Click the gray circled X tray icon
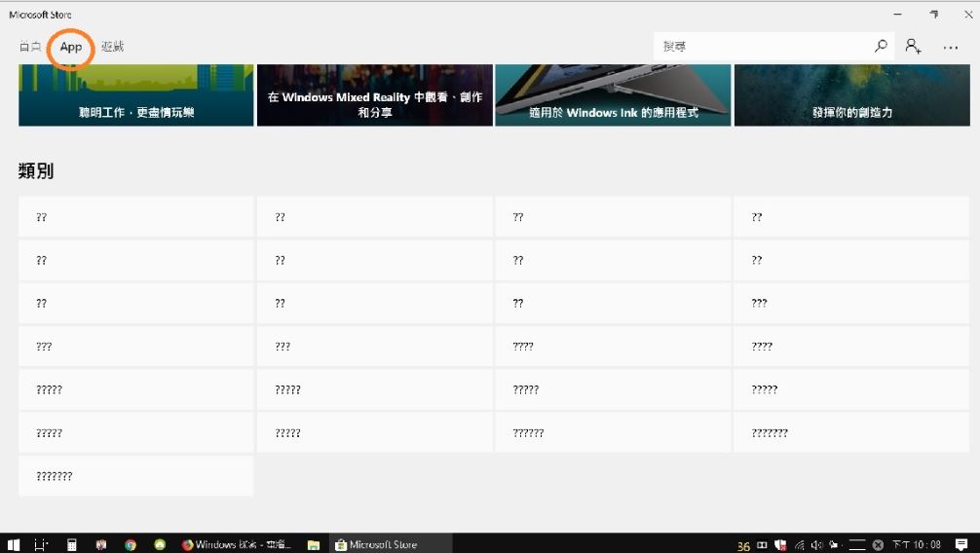The image size is (980, 553). point(878,545)
